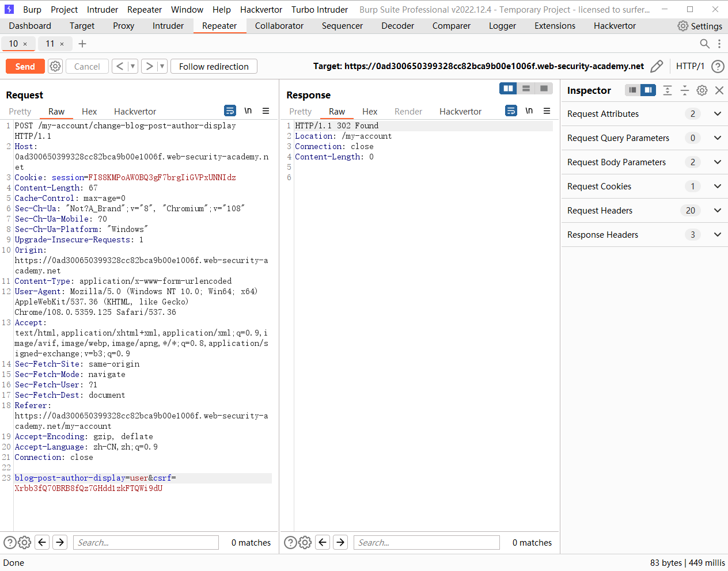Dock Inspector panel to the left layout
This screenshot has width=728, height=571.
632,90
